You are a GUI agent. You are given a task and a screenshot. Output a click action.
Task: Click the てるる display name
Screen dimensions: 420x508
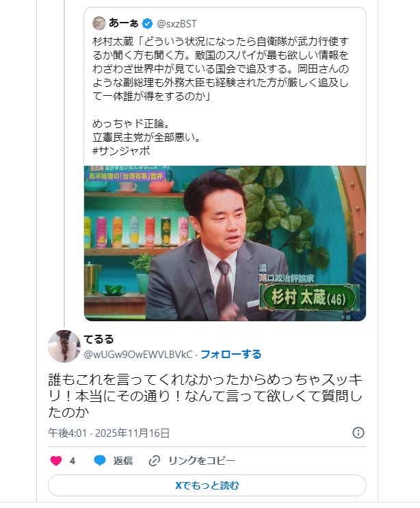pyautogui.click(x=99, y=339)
